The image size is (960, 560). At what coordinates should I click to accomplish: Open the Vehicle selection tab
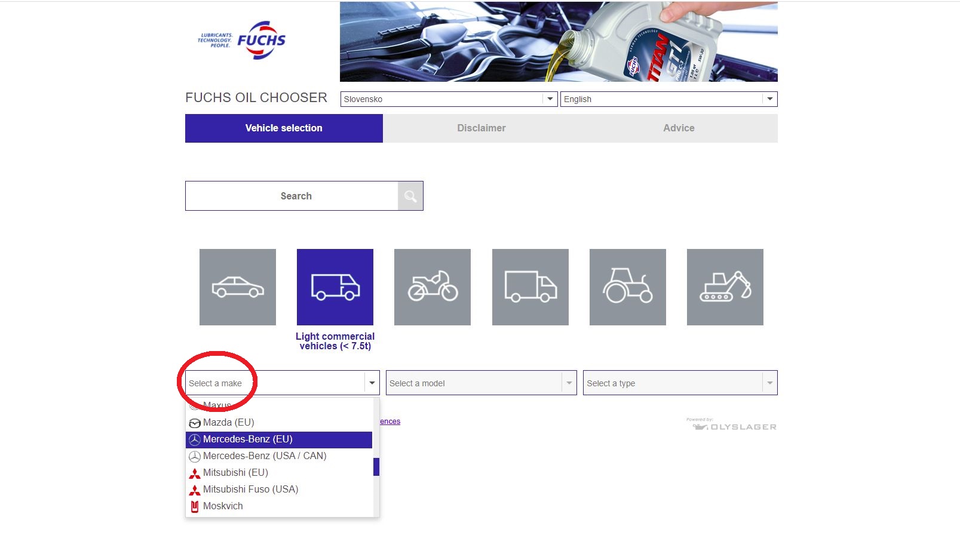pyautogui.click(x=284, y=128)
